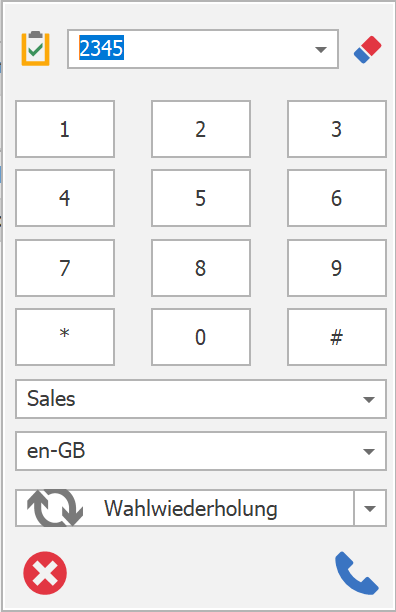Viewport: 396px width, 612px height.
Task: Click the hash key
Action: 337,337
